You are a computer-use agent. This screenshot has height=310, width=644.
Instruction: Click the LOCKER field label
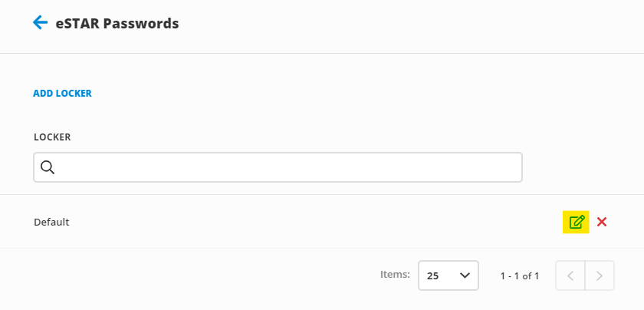pos(52,137)
